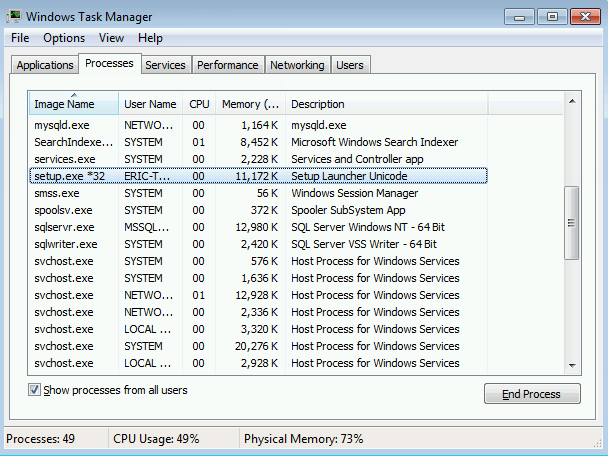
Task: Click Microsoft Windows Search Indexer description
Action: pos(375,142)
